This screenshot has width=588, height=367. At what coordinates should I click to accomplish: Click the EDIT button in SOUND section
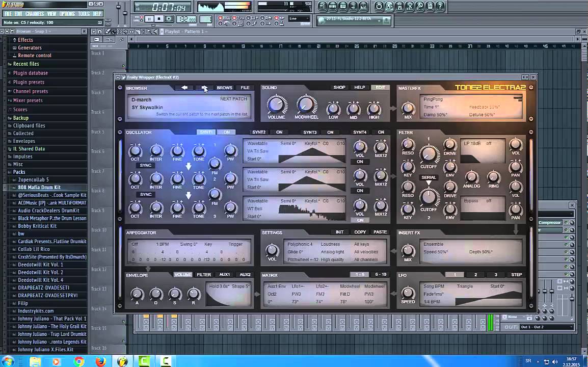380,87
